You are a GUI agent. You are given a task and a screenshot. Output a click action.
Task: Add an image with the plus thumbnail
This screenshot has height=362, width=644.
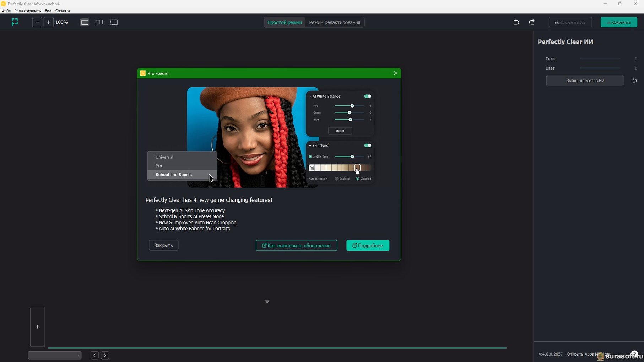[x=37, y=327]
